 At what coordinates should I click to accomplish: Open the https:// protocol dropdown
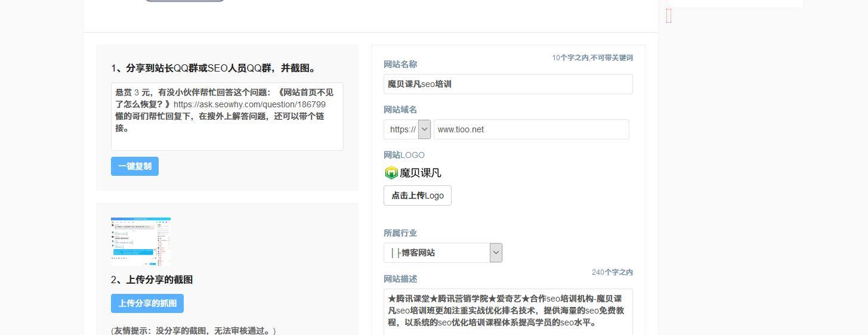point(407,129)
